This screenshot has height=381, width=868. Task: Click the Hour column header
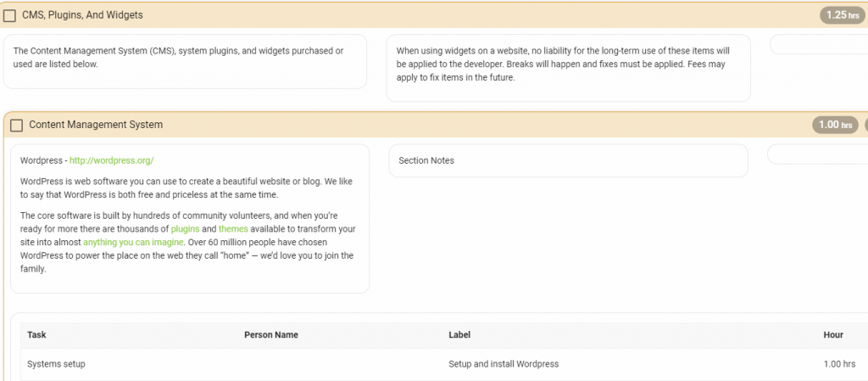click(833, 334)
